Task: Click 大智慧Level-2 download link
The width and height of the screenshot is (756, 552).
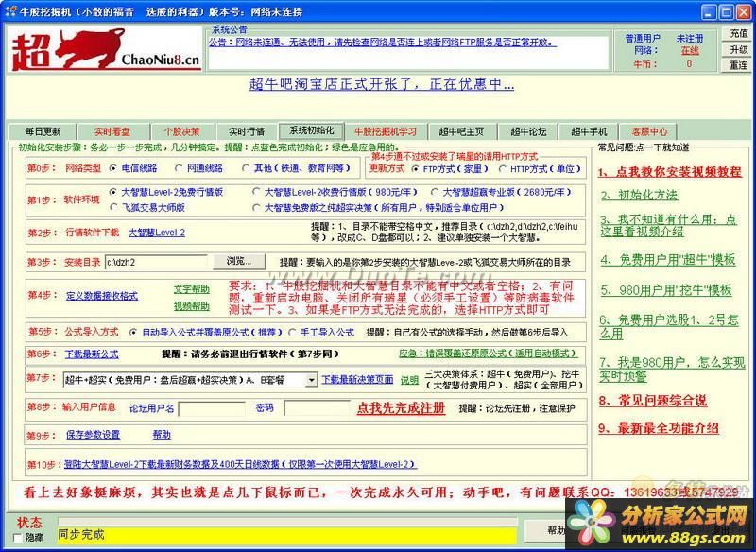Action: coord(156,233)
